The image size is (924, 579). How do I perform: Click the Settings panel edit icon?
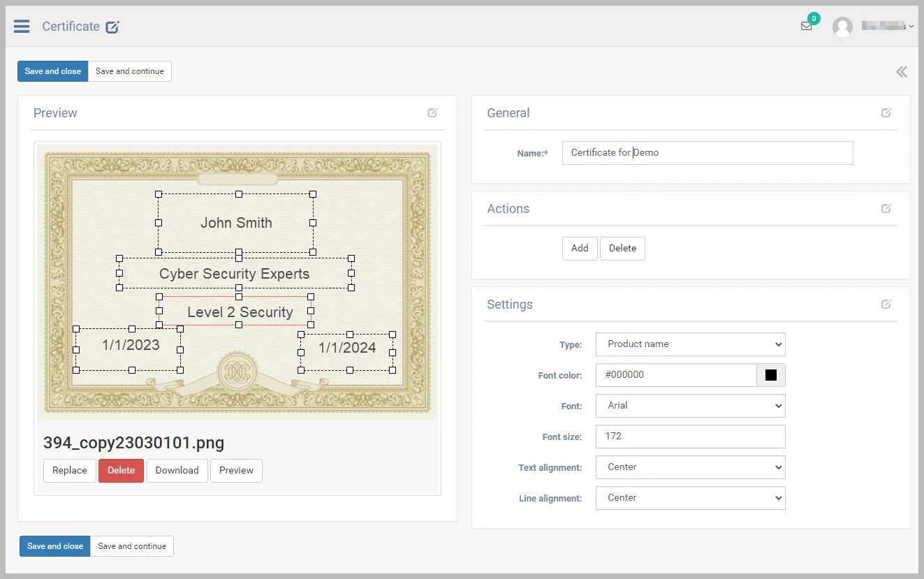point(886,305)
